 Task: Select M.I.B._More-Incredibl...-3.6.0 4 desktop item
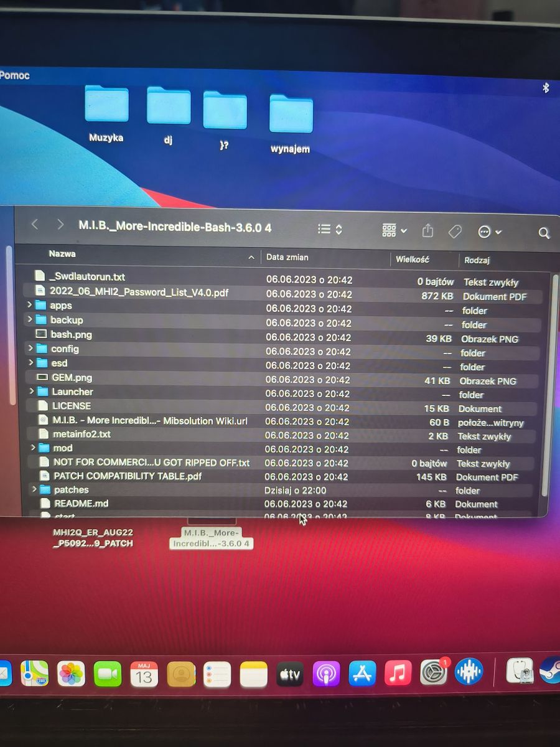click(x=212, y=538)
